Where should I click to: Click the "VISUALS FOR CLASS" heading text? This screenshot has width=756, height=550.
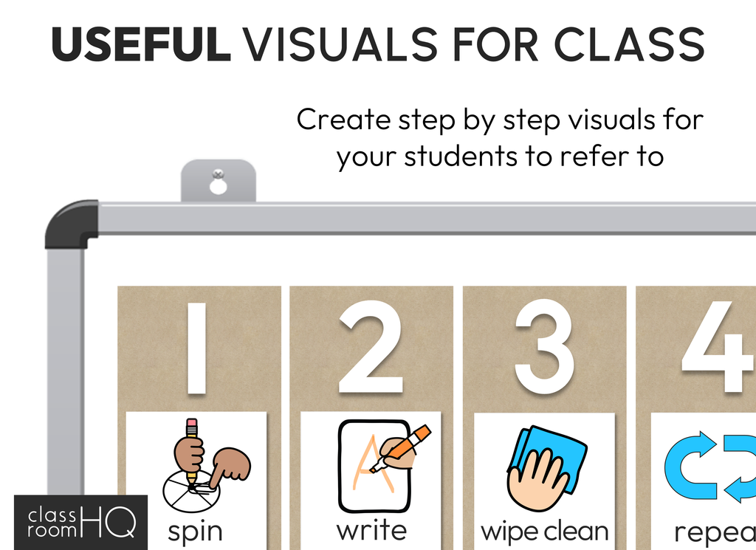click(474, 44)
